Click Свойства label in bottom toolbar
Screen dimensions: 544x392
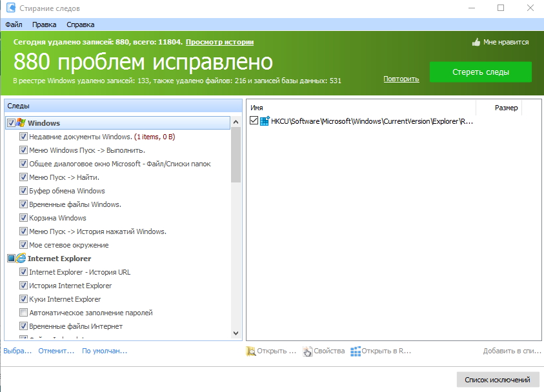[329, 351]
